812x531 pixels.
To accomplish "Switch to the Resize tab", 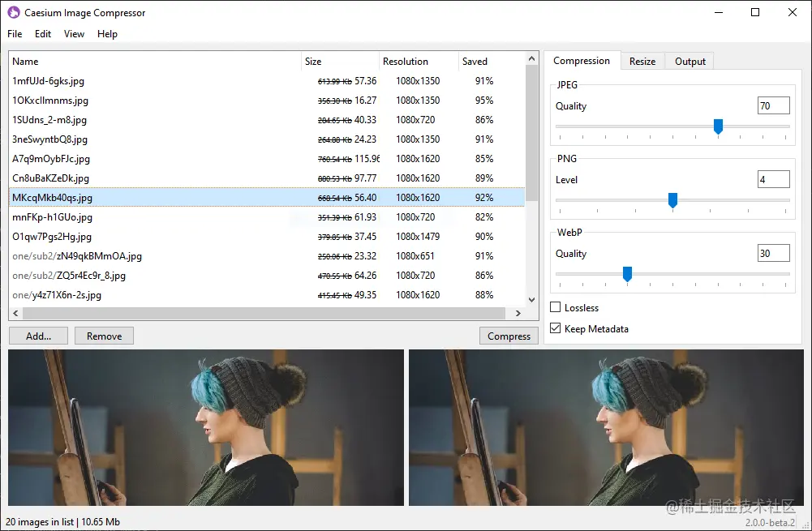I will point(642,61).
